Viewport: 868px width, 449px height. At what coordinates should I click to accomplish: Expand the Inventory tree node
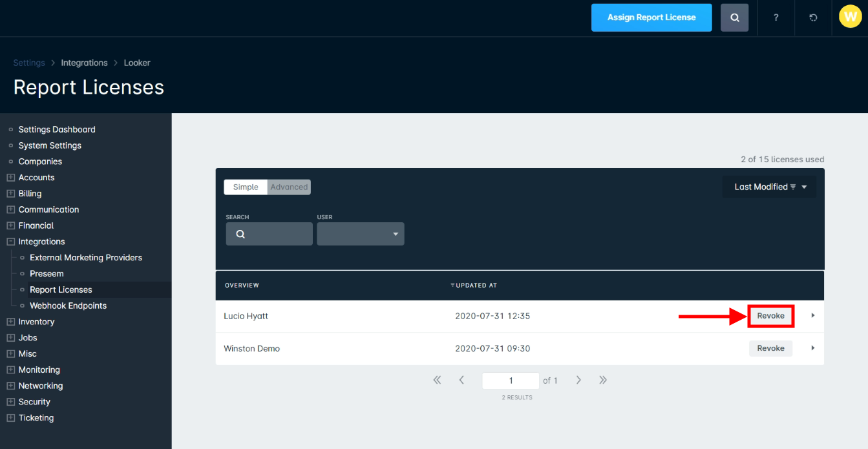coord(10,322)
